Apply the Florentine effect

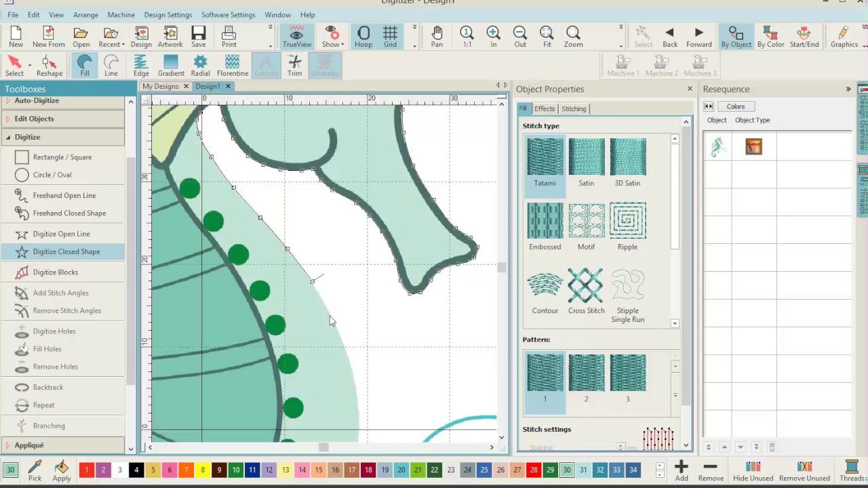tap(232, 66)
